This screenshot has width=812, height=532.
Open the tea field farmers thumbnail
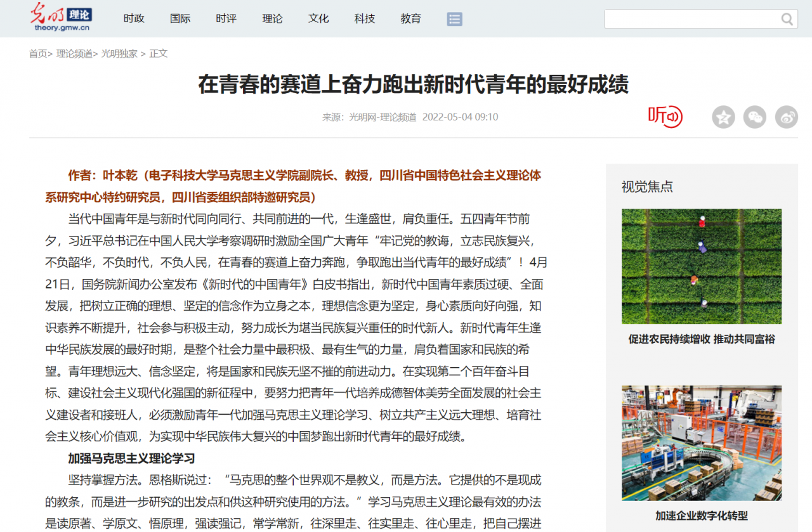coord(701,266)
